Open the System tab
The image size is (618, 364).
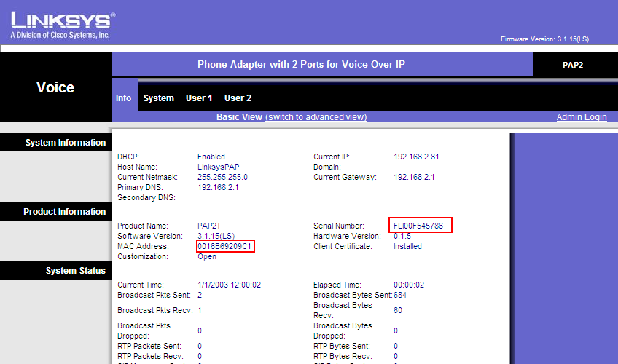point(158,98)
